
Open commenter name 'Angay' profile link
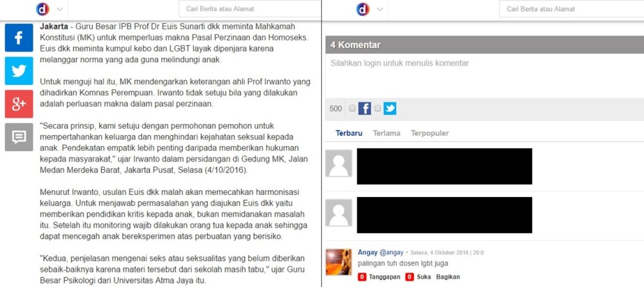pos(367,252)
